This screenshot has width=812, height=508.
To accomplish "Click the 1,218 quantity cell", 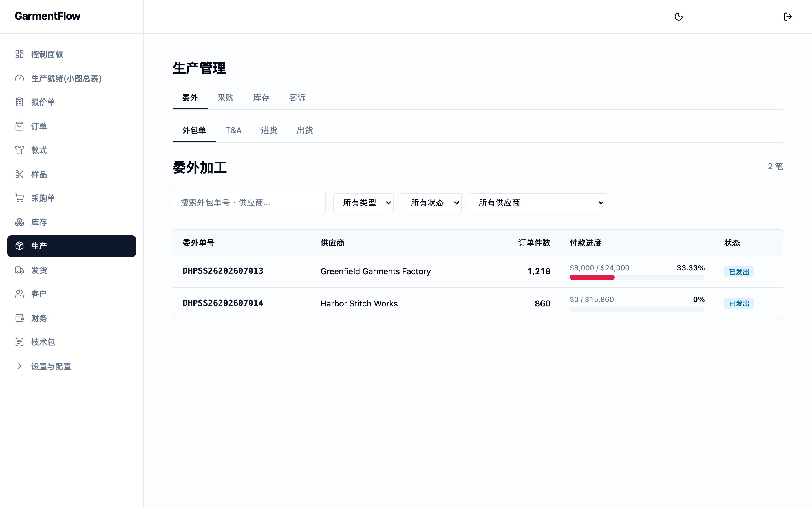I will (539, 271).
